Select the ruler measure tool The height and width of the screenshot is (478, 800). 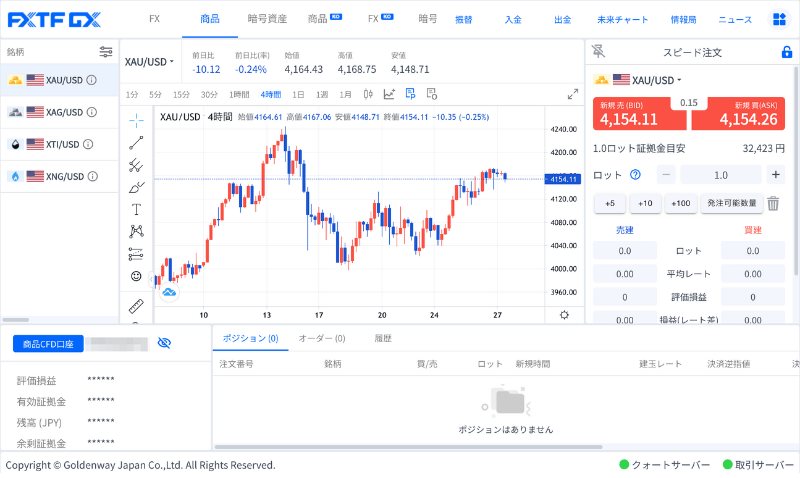coord(136,306)
